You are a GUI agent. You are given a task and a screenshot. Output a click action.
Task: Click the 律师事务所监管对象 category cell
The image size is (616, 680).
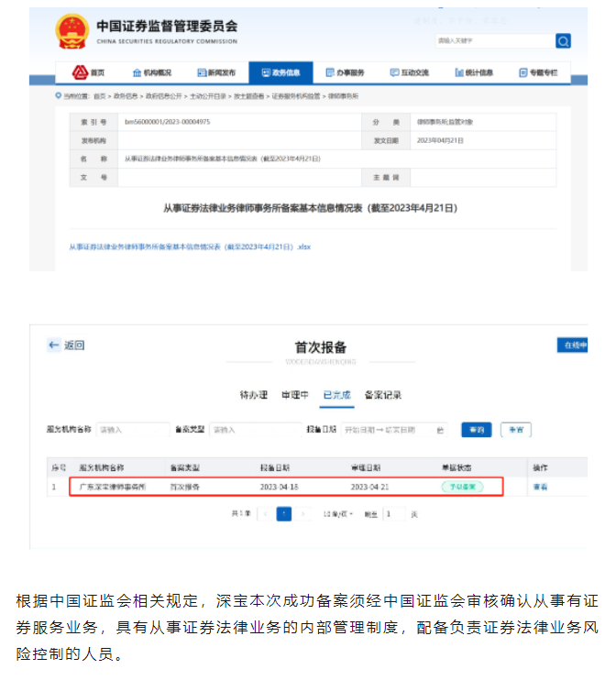(445, 122)
